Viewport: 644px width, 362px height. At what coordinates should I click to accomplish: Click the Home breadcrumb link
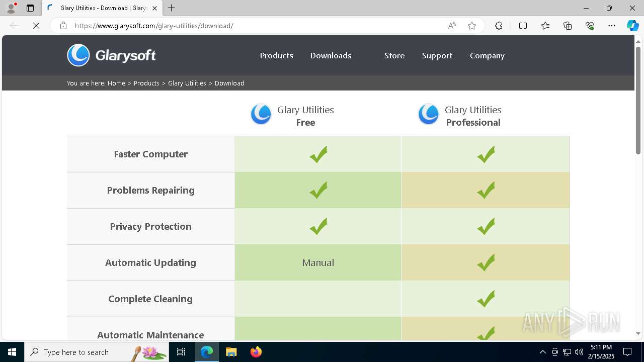point(116,83)
